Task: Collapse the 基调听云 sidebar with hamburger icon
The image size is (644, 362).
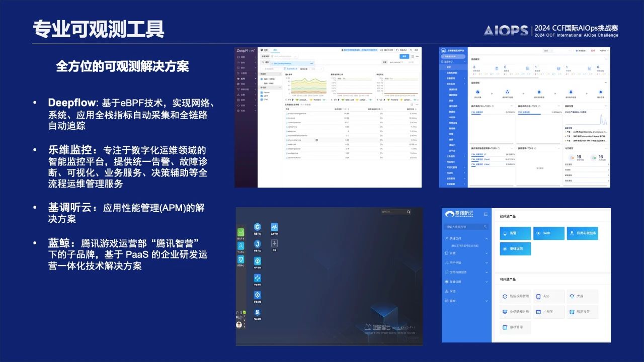Action: (486, 214)
